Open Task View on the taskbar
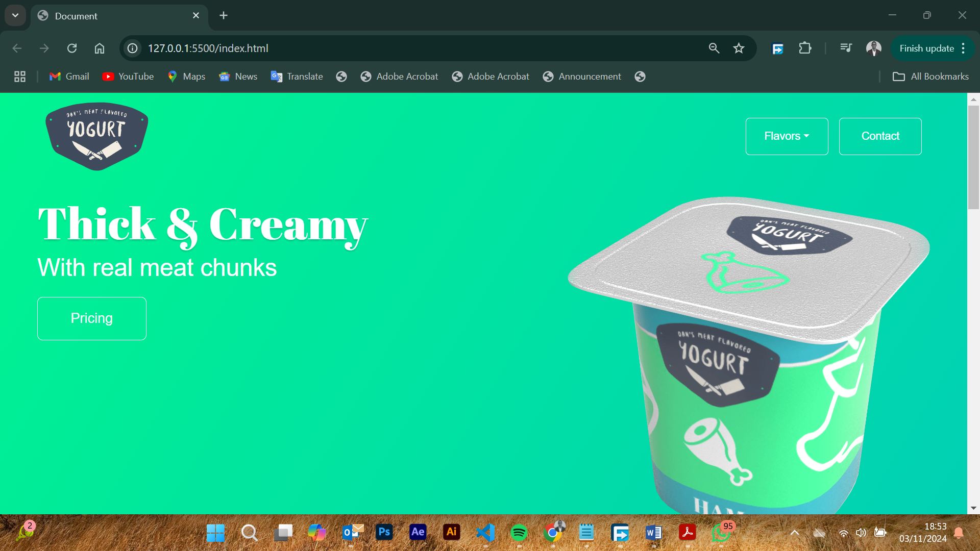980x551 pixels. [x=283, y=533]
